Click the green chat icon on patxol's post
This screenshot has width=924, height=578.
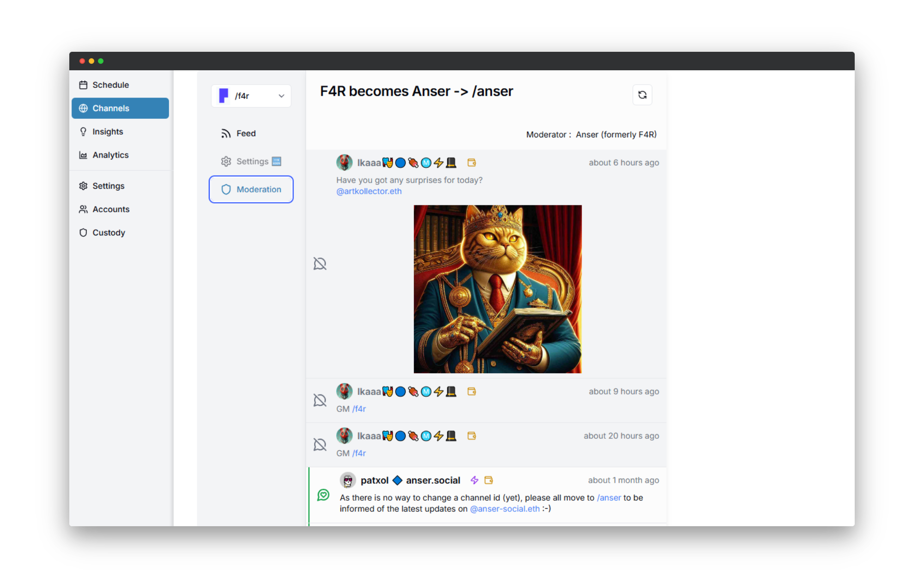[322, 495]
